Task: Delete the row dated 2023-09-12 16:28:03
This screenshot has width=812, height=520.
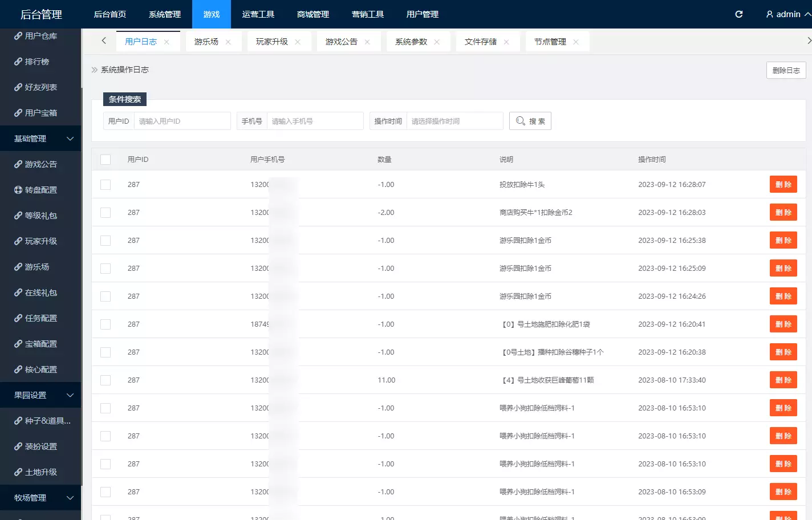Action: pyautogui.click(x=783, y=213)
